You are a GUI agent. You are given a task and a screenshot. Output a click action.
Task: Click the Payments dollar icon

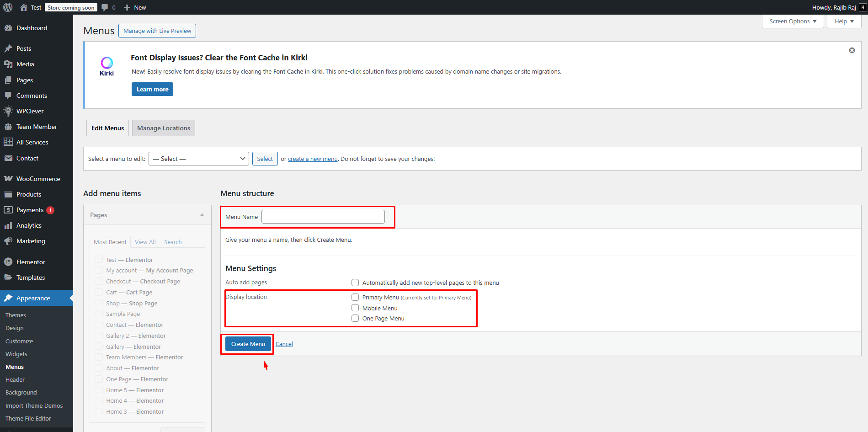[x=8, y=210]
